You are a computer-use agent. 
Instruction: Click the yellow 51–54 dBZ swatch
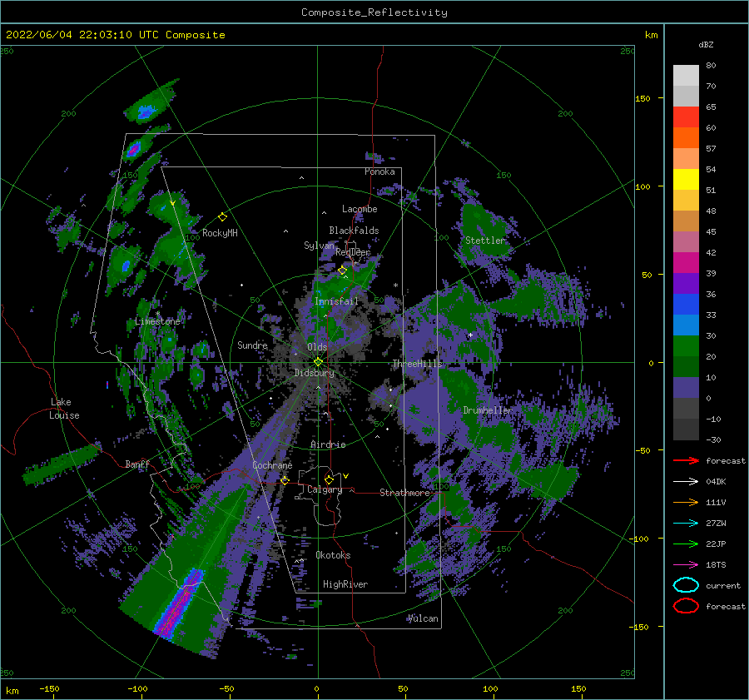(x=686, y=180)
